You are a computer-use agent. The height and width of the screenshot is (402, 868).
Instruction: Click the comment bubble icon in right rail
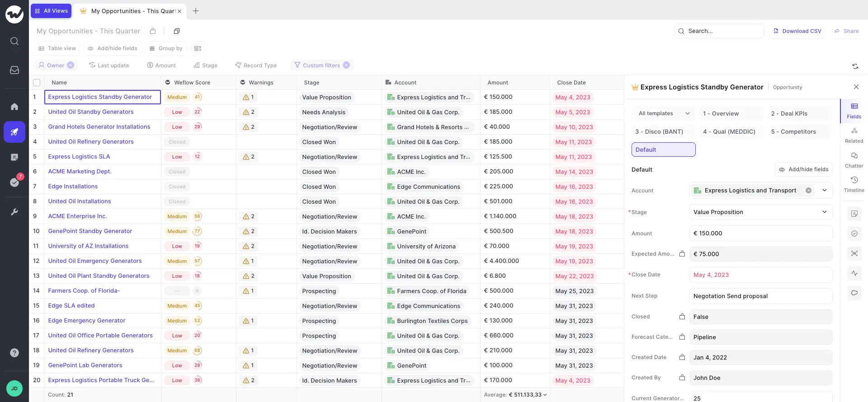854,293
